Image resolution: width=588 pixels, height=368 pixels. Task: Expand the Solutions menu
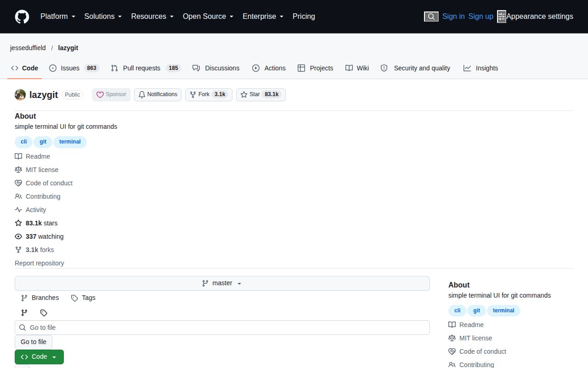pos(103,17)
